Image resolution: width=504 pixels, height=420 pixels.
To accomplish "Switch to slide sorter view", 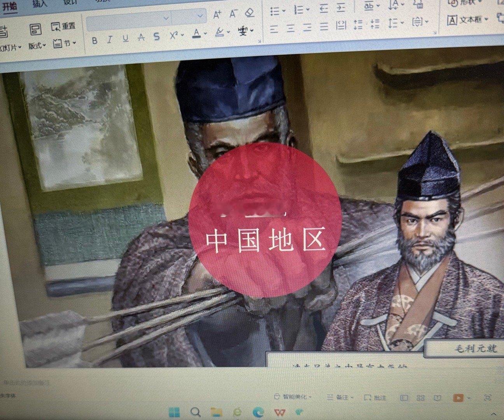I will [x=420, y=398].
